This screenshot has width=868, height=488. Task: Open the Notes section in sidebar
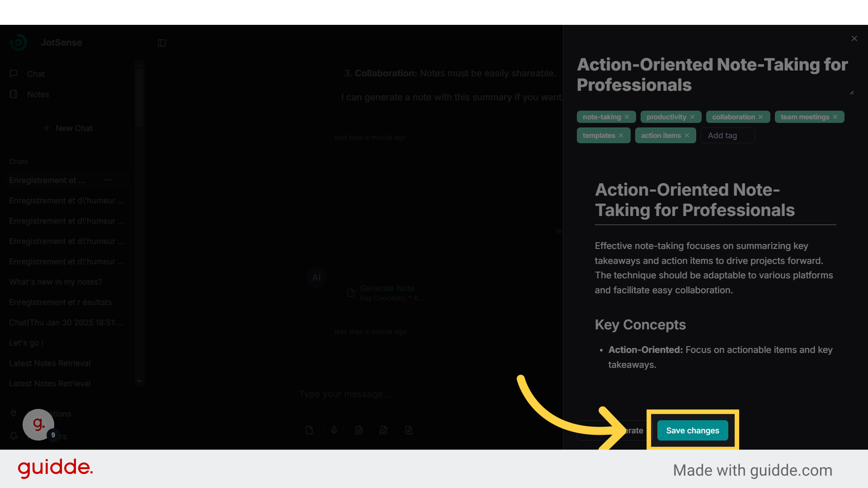(68, 94)
